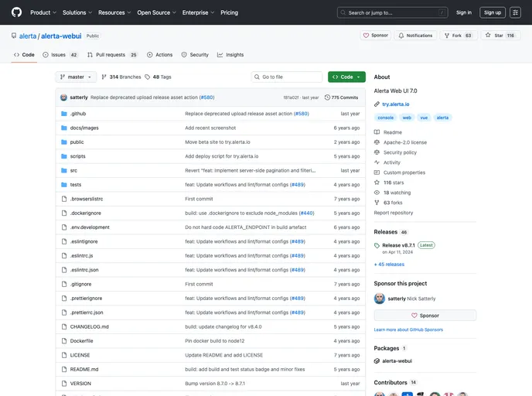Open the README.md file

(x=84, y=370)
